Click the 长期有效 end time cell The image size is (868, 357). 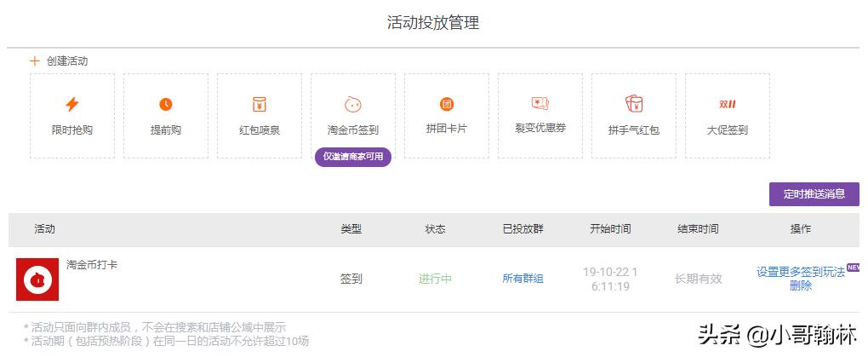click(x=698, y=279)
